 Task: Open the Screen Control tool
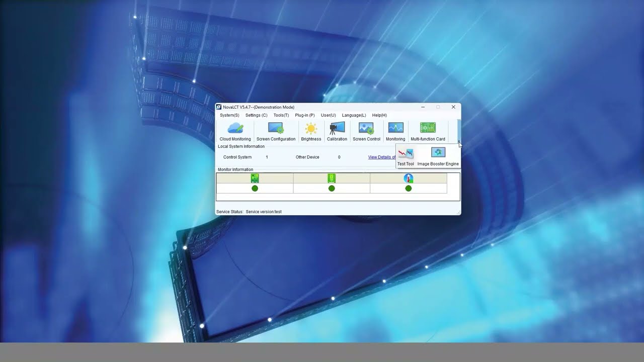366,132
